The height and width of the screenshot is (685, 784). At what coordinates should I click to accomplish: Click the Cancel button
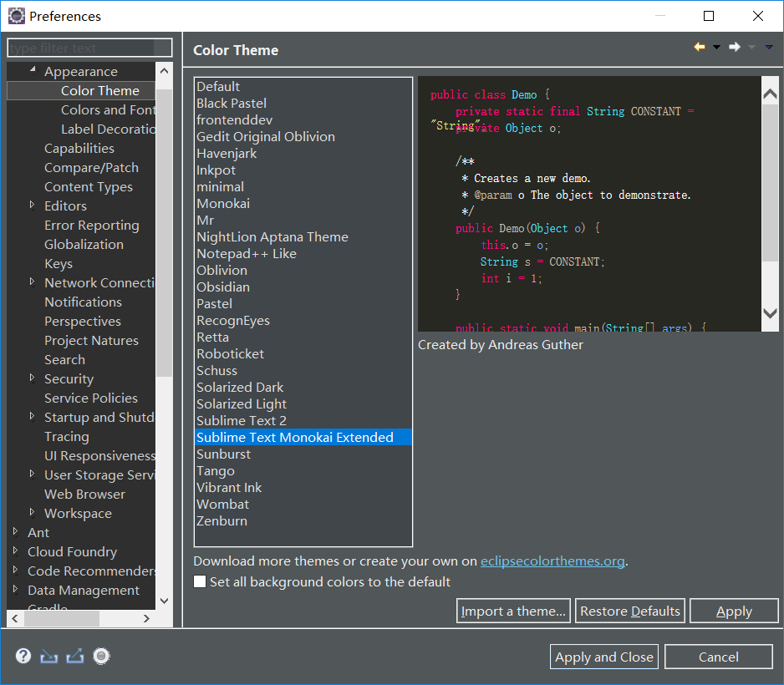coord(719,657)
